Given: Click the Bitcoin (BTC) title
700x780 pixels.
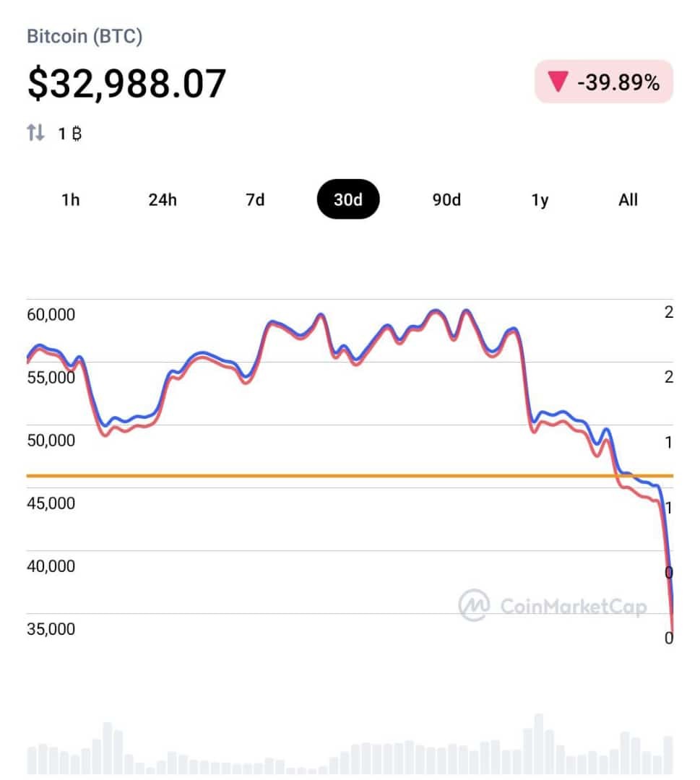Looking at the screenshot, I should click(85, 36).
